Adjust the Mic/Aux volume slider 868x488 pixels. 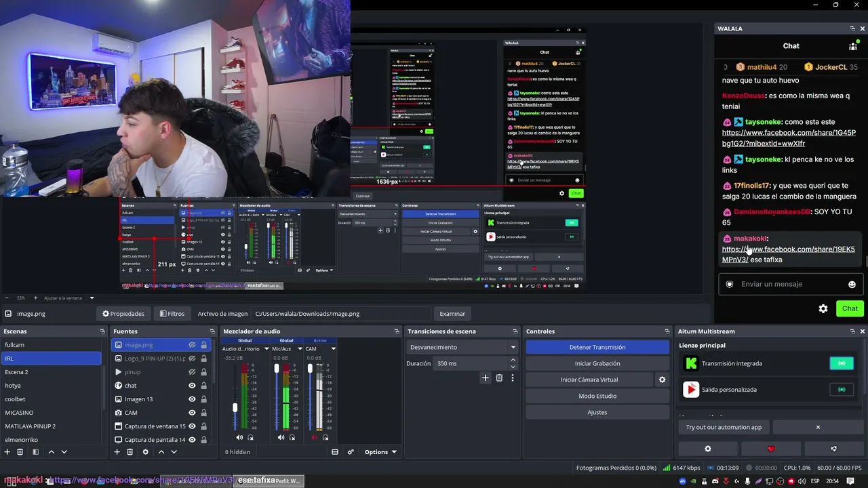tap(277, 368)
